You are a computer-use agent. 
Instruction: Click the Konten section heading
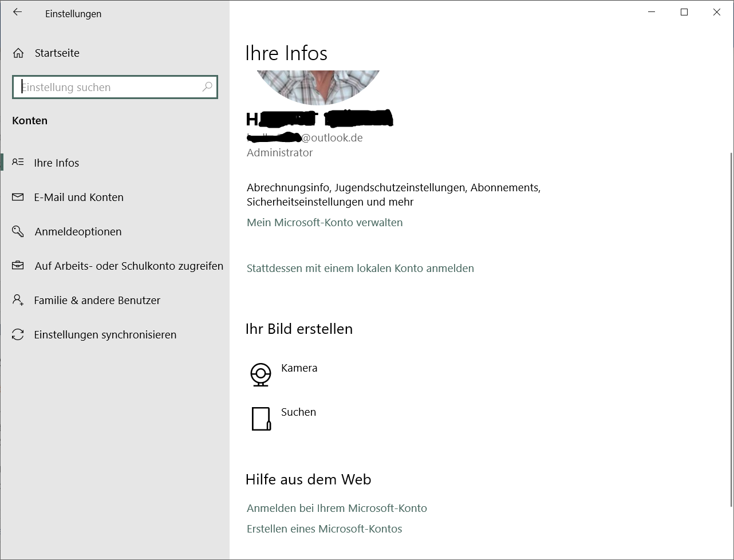[30, 121]
